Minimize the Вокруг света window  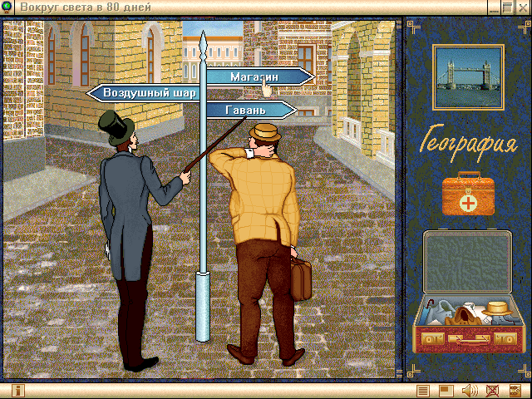(x=493, y=7)
